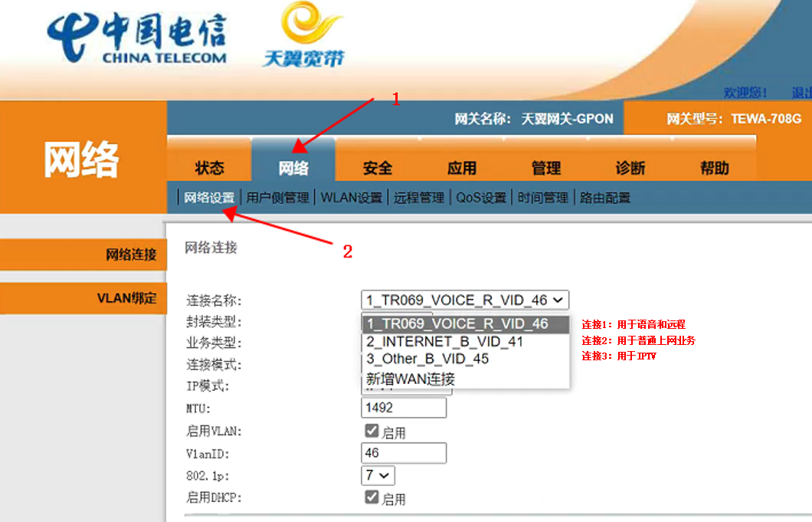Image resolution: width=812 pixels, height=522 pixels.
Task: Click the MTU input field
Action: point(403,407)
